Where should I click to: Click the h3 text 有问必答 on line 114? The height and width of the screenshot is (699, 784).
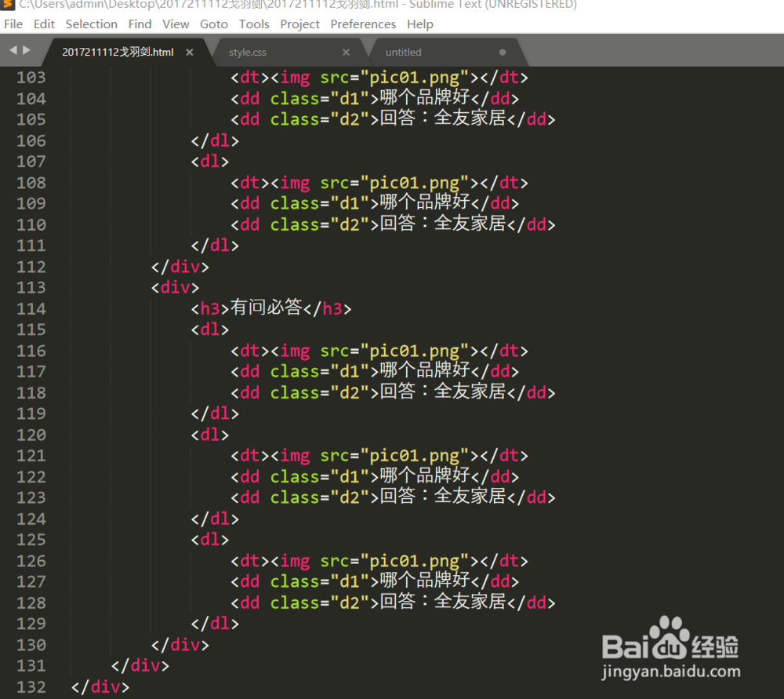point(266,308)
